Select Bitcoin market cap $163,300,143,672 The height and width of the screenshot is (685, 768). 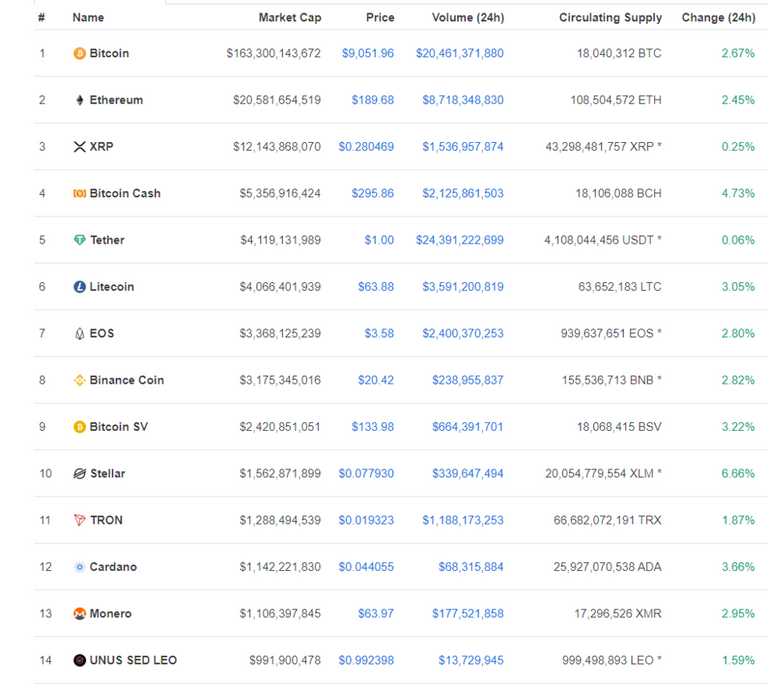[273, 53]
